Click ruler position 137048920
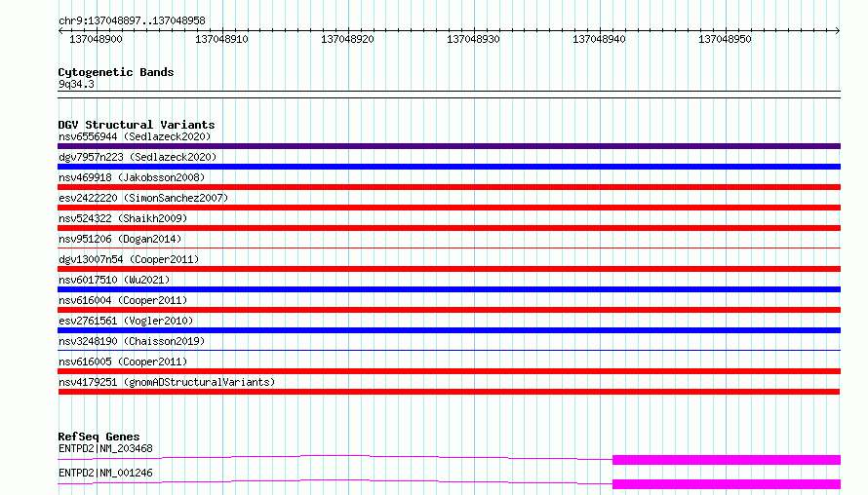868x495 pixels. point(347,39)
